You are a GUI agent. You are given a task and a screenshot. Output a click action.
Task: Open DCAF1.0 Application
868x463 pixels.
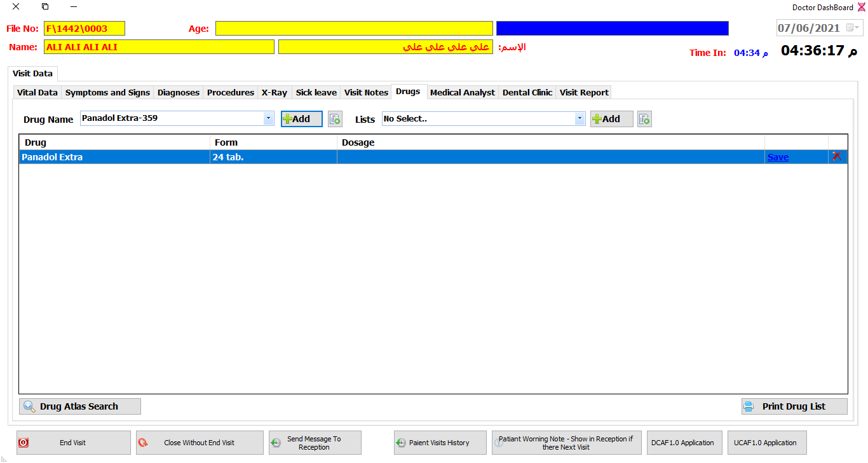(682, 443)
